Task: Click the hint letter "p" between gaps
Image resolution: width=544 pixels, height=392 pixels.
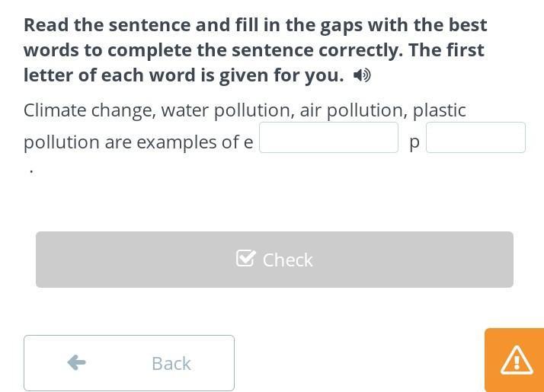Action: pyautogui.click(x=414, y=142)
